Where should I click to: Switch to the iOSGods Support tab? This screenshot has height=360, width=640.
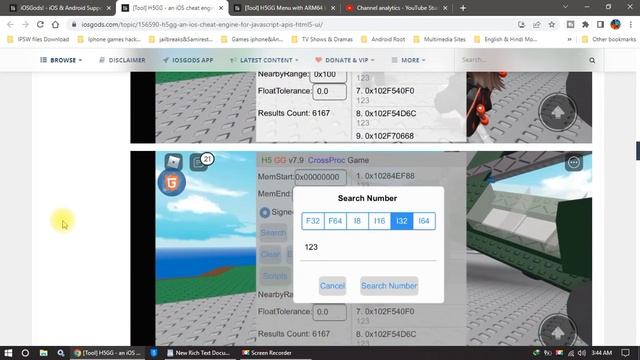pos(60,8)
